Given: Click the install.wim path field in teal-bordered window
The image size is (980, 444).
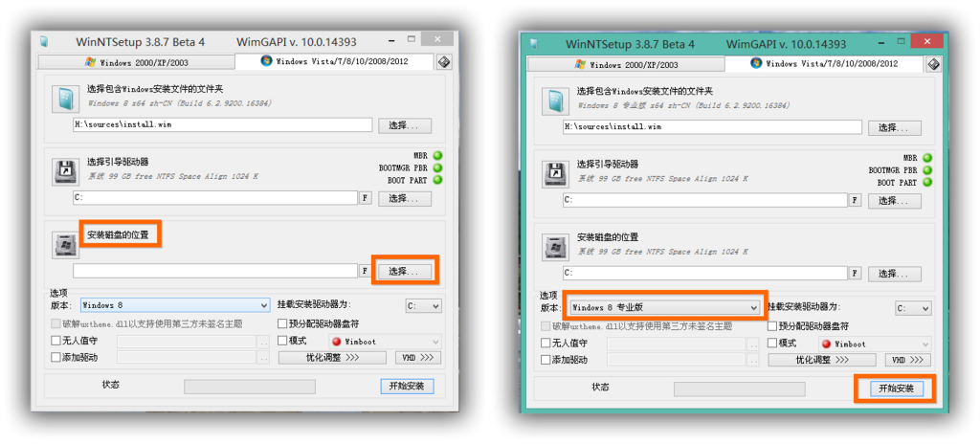Looking at the screenshot, I should (712, 127).
